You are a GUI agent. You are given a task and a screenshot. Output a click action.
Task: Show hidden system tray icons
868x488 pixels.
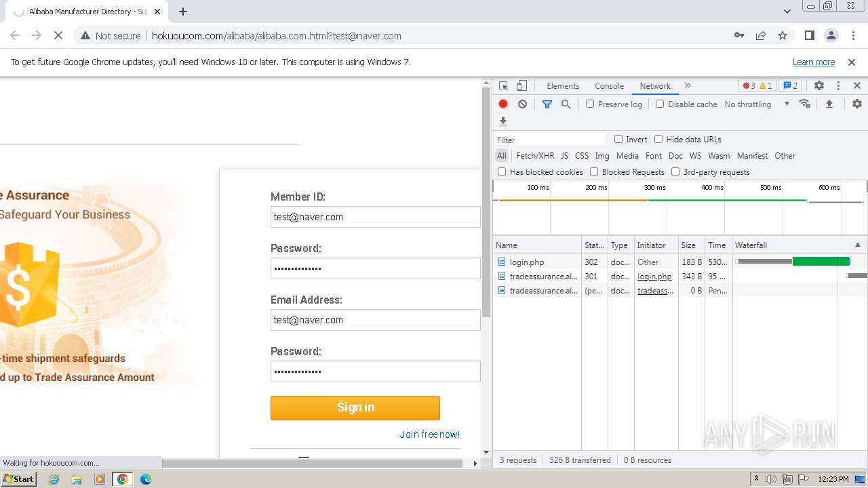tap(757, 479)
